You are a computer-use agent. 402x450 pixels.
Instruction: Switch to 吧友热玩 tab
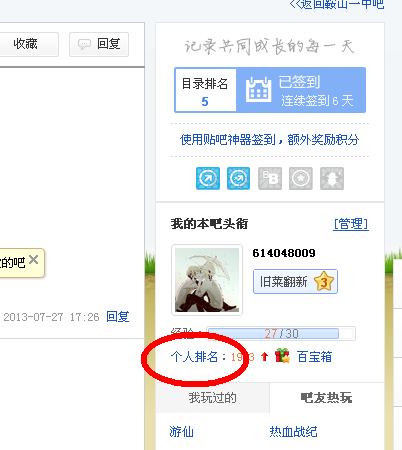tap(327, 398)
